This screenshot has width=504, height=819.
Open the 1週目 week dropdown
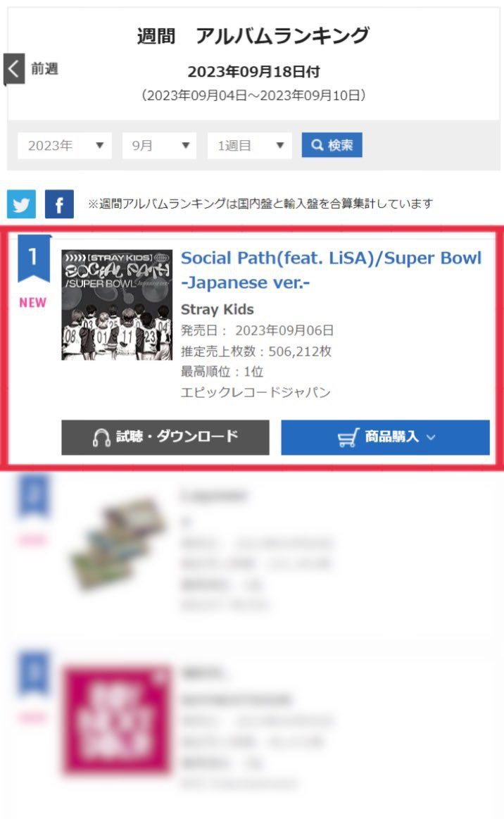tap(250, 146)
